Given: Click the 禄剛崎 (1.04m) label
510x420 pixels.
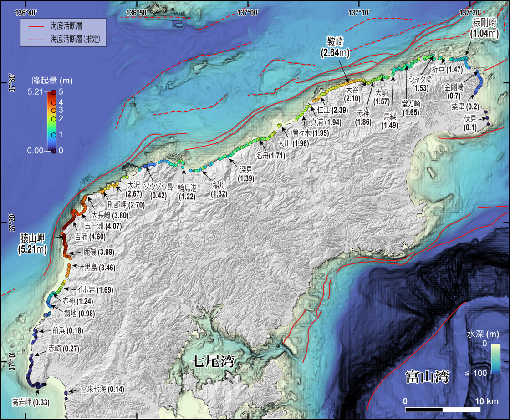Looking at the screenshot, I should coord(483,27).
